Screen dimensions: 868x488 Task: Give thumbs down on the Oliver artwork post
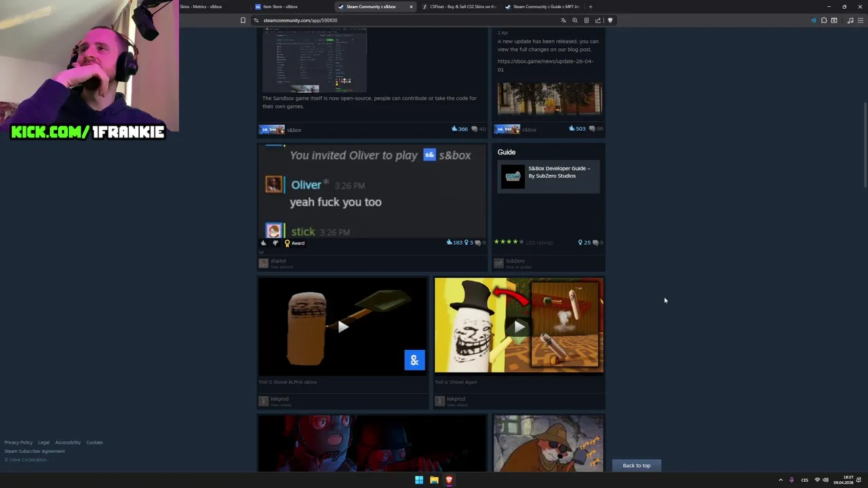click(275, 243)
